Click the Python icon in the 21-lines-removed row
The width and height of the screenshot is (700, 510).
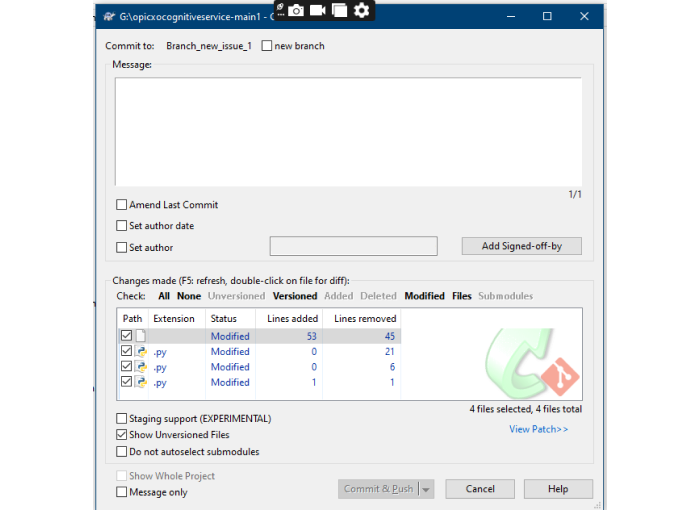click(x=142, y=351)
